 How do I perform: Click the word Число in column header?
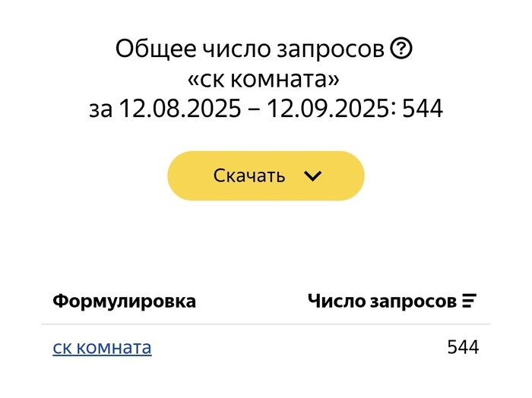335,301
